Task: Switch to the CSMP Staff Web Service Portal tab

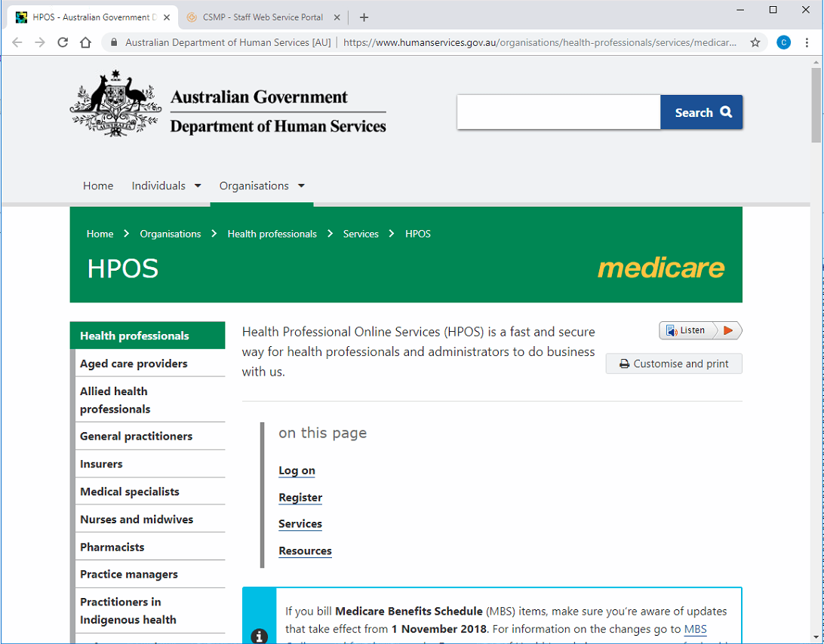Action: (263, 17)
